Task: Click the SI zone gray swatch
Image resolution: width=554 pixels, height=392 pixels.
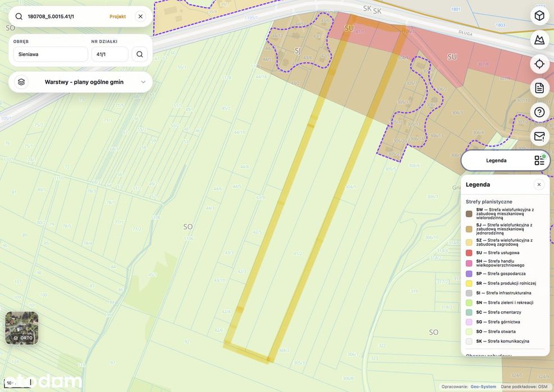Action: click(469, 293)
